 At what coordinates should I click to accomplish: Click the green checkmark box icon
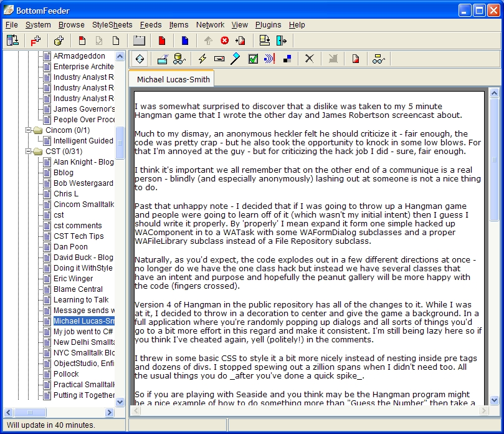tap(253, 59)
